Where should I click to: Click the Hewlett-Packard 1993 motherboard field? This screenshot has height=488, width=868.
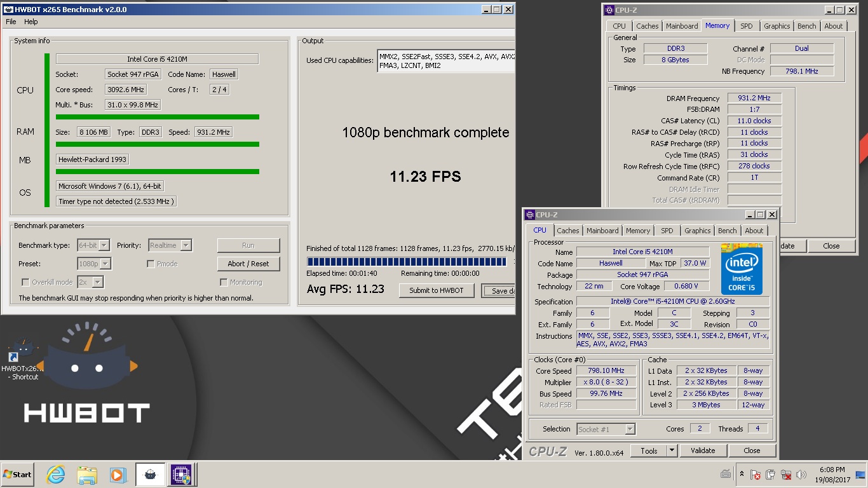(x=93, y=159)
